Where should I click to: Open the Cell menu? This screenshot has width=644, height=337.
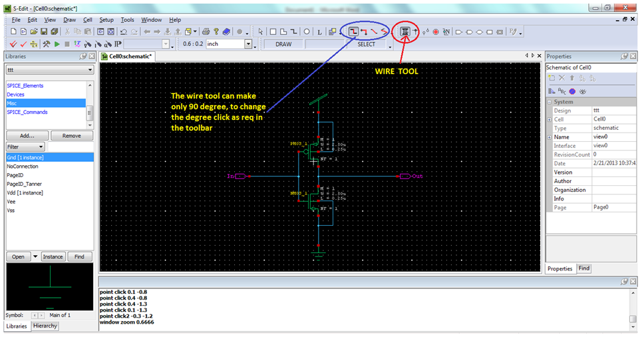click(87, 20)
